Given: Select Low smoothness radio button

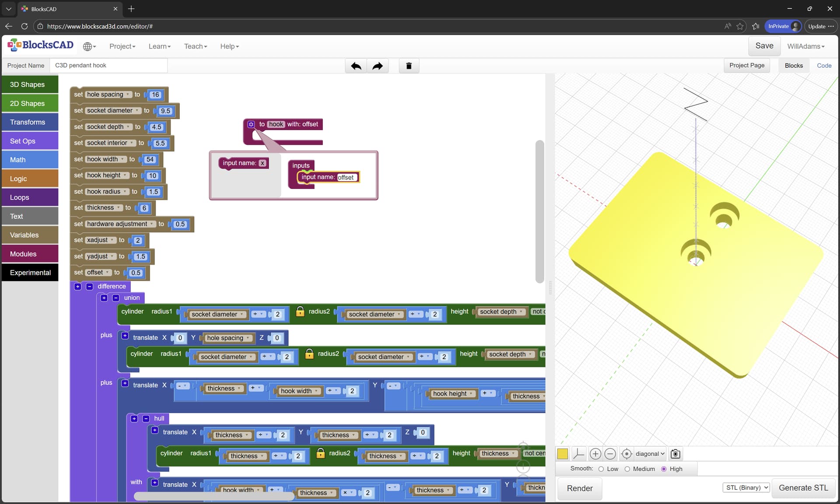Looking at the screenshot, I should coord(601,469).
